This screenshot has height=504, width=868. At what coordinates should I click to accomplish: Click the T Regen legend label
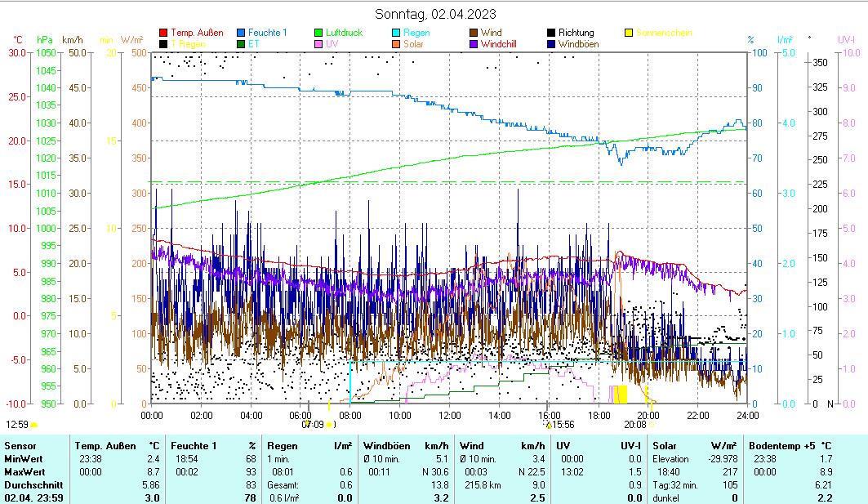[x=188, y=44]
